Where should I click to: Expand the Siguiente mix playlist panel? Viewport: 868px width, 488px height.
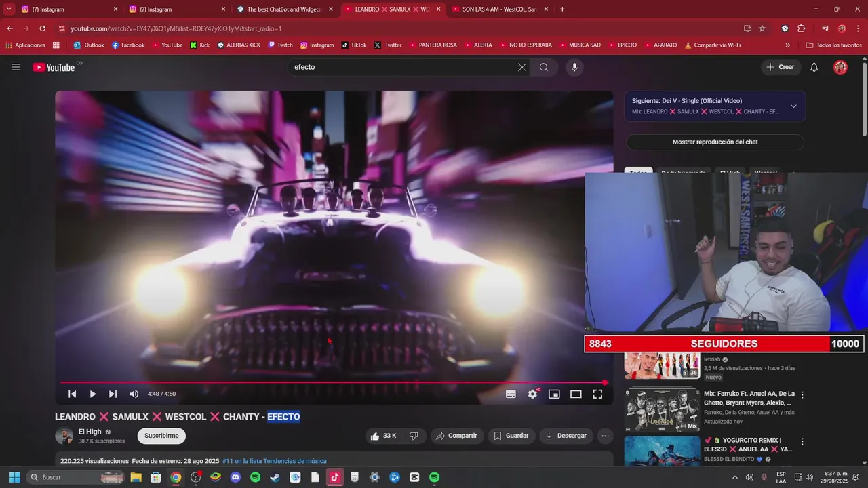click(x=793, y=106)
